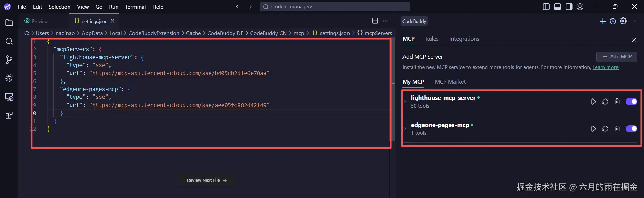Open the Cache breadcrumb
Image resolution: width=644 pixels, height=198 pixels.
pyautogui.click(x=194, y=33)
